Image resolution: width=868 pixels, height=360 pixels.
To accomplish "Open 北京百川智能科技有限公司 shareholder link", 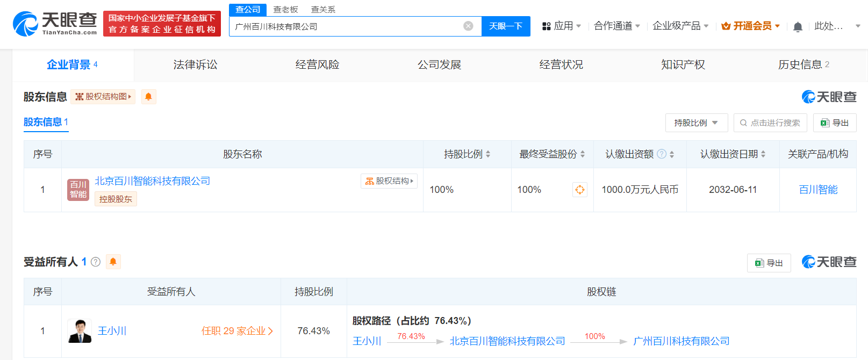I will click(153, 181).
